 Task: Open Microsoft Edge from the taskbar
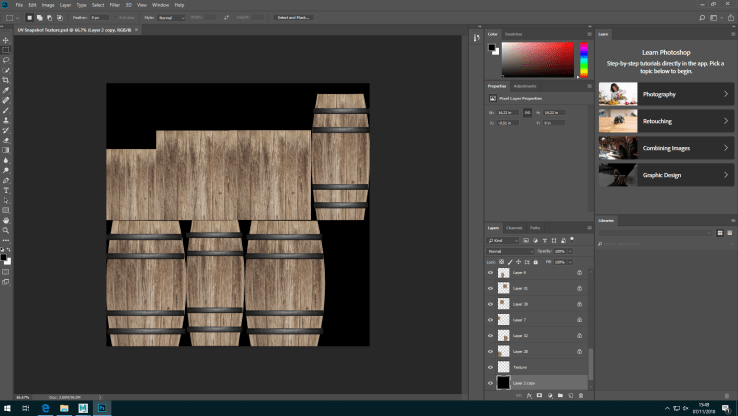pos(45,408)
